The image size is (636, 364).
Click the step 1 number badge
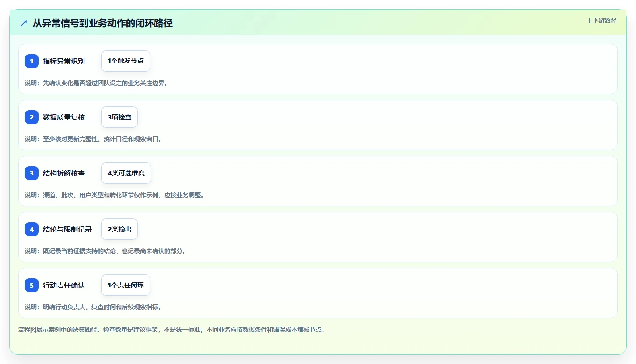click(x=32, y=61)
